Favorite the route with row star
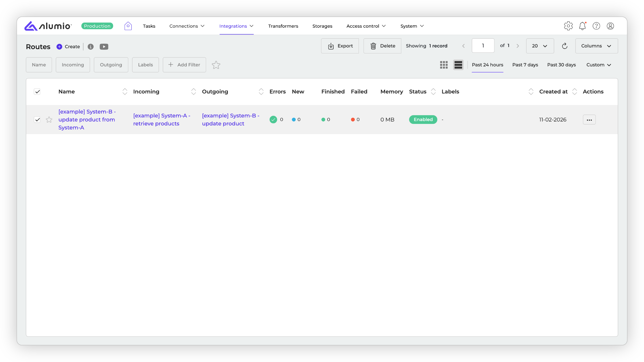The width and height of the screenshot is (644, 362). (49, 120)
